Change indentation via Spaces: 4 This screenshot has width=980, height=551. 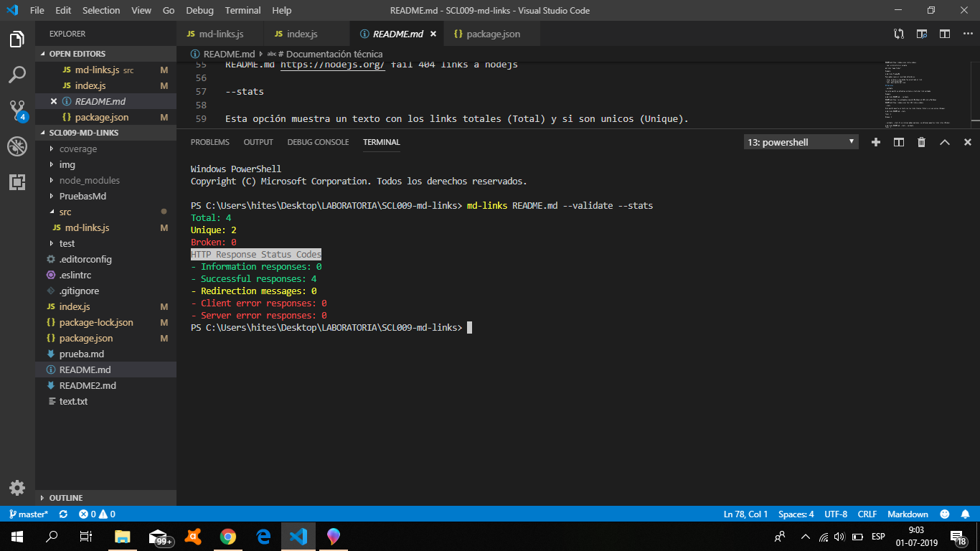click(x=796, y=514)
